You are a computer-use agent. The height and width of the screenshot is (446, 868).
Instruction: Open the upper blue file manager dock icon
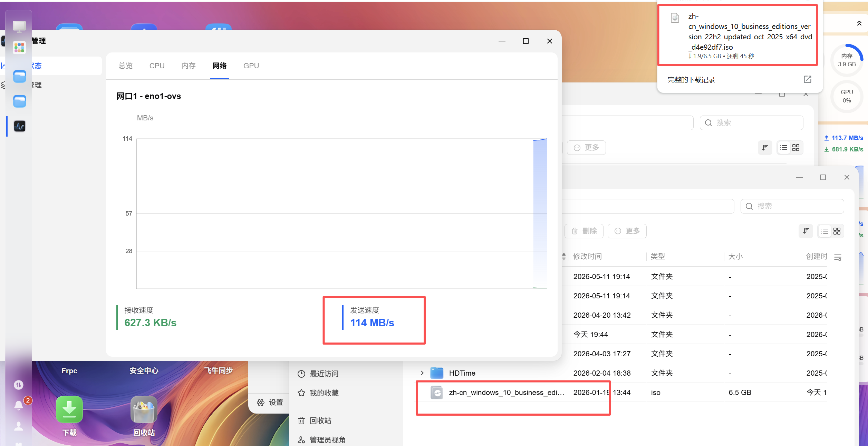click(x=20, y=76)
